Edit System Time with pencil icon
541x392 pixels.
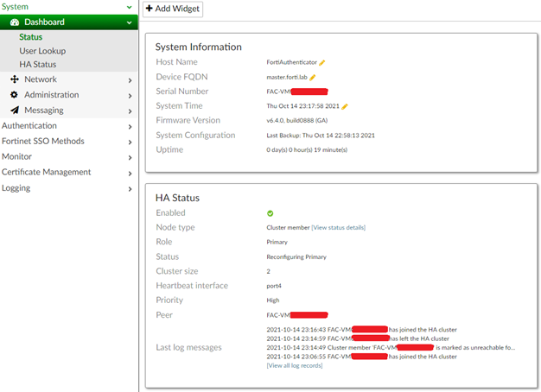(x=344, y=106)
